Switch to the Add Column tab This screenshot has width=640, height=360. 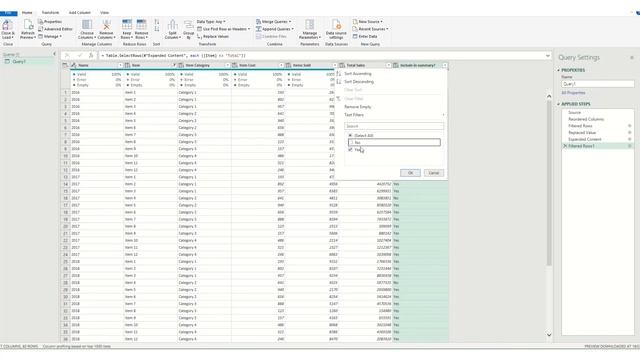point(80,13)
